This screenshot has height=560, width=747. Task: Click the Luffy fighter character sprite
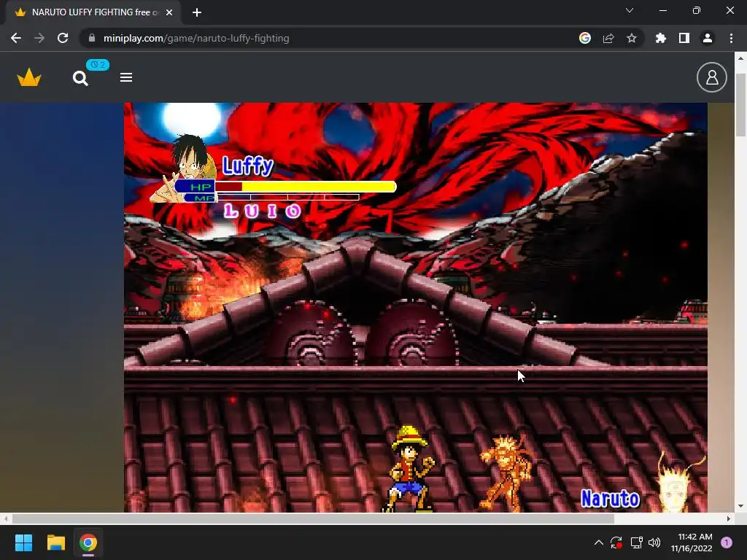[409, 469]
